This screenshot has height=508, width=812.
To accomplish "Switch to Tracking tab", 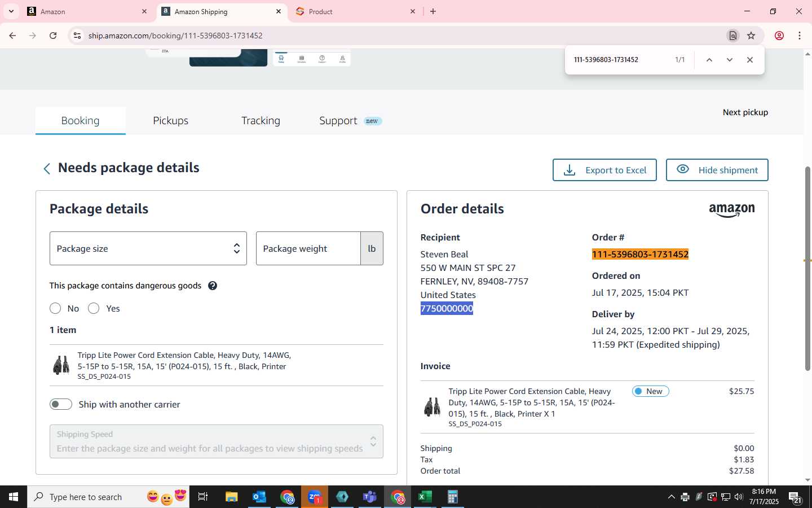I will 261,121.
